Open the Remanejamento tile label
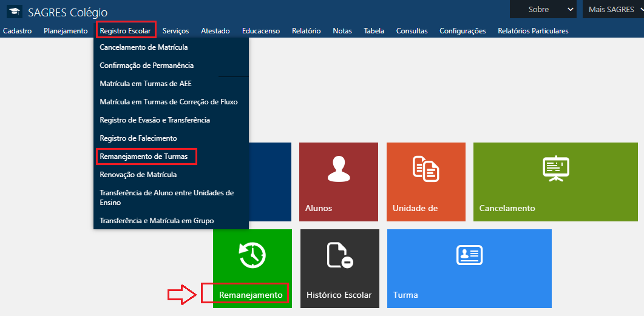 pyautogui.click(x=251, y=295)
